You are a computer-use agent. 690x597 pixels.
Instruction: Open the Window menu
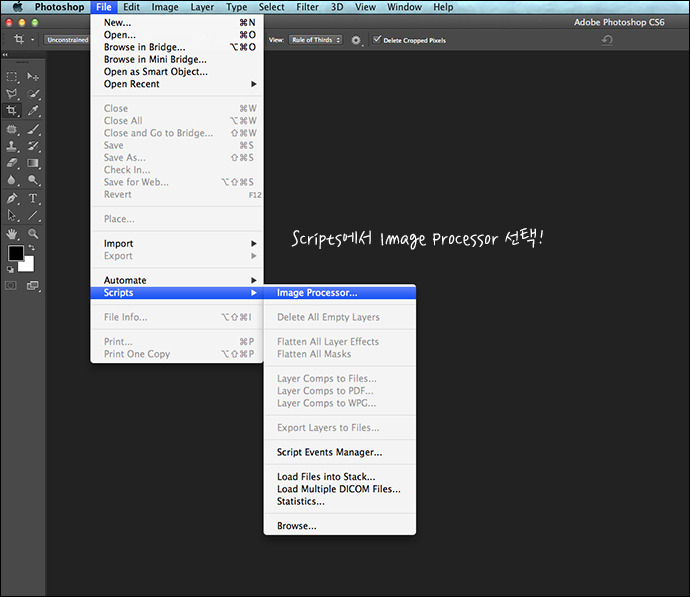(404, 7)
